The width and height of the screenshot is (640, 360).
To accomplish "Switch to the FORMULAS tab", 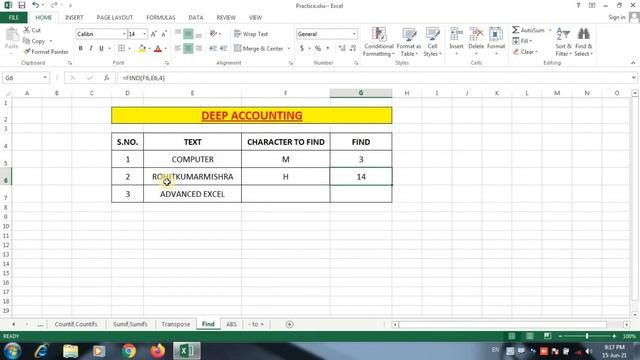I will click(x=161, y=18).
